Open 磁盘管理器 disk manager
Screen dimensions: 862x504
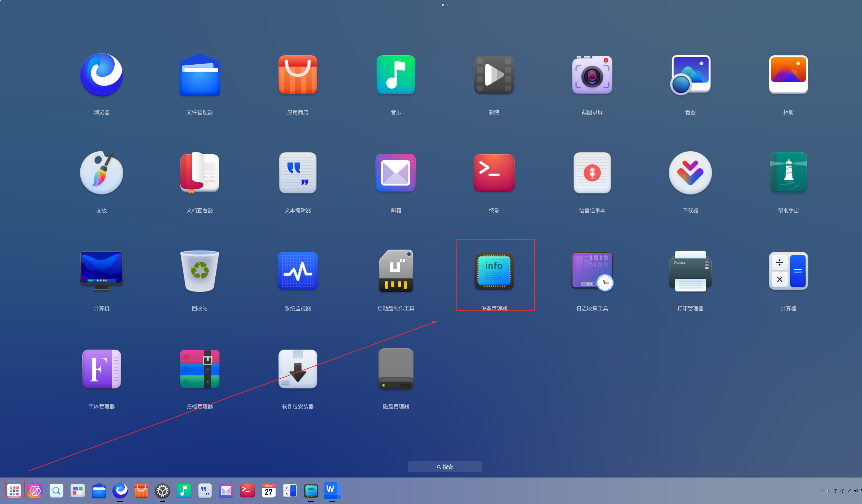[396, 369]
